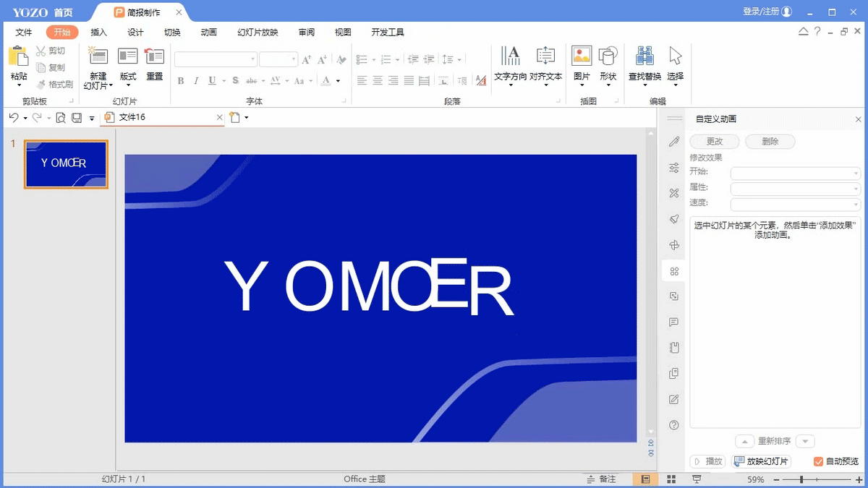Click the Shapes (形状) icon
This screenshot has width=868, height=488.
[x=608, y=56]
